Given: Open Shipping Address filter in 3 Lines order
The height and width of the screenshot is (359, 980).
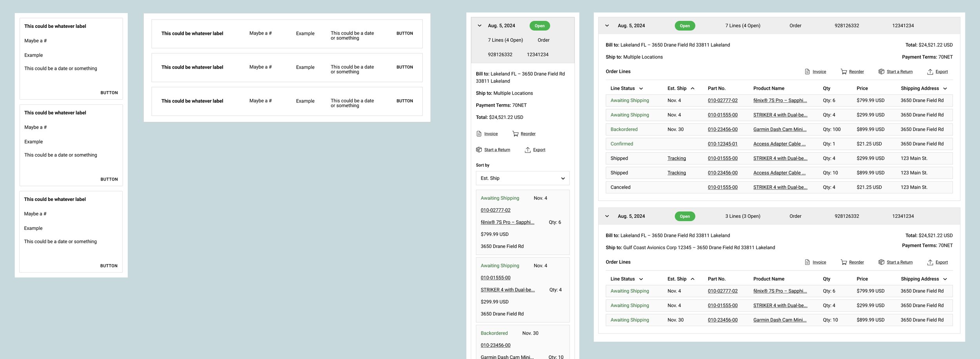Looking at the screenshot, I should [945, 279].
